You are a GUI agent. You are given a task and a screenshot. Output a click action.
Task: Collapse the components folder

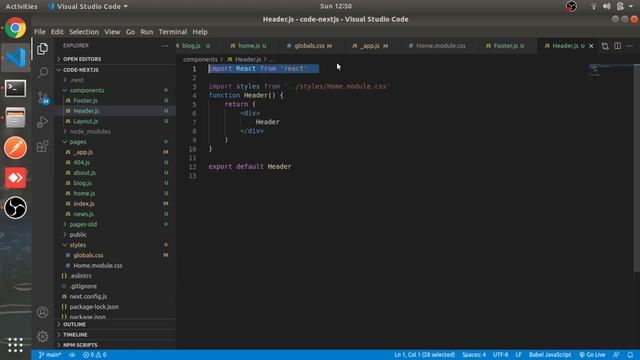click(116, 90)
